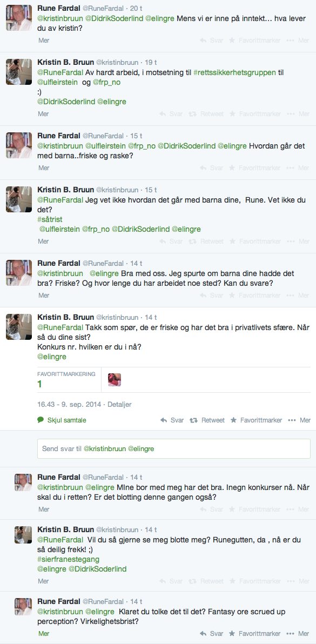Open the Mer ellipsis menu on the highlighted tweet

coord(299,420)
